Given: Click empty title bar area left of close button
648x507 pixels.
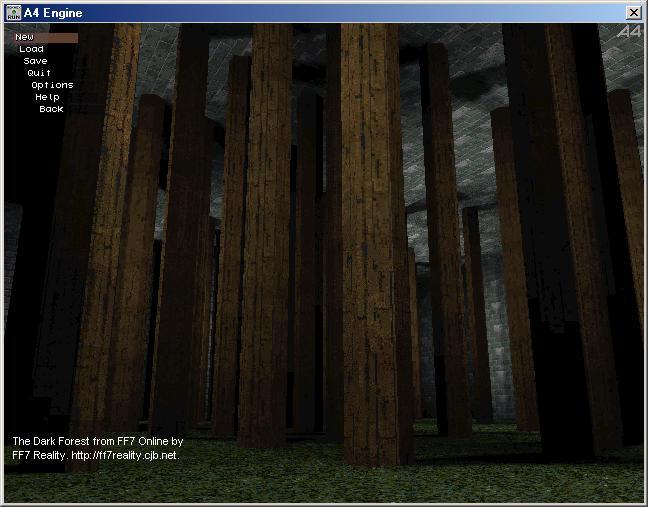Looking at the screenshot, I should (400, 13).
